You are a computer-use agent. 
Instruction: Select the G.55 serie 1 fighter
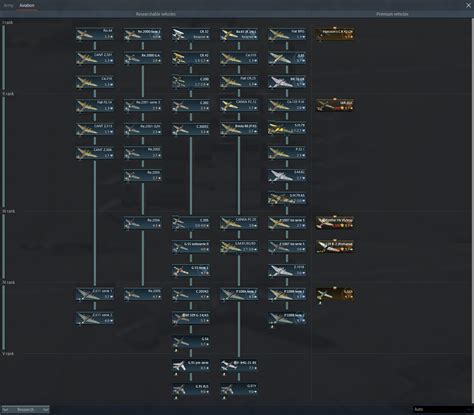click(191, 271)
